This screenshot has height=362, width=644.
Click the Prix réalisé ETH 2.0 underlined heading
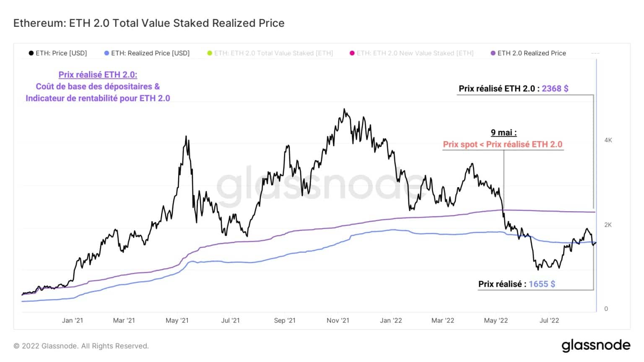(x=98, y=75)
